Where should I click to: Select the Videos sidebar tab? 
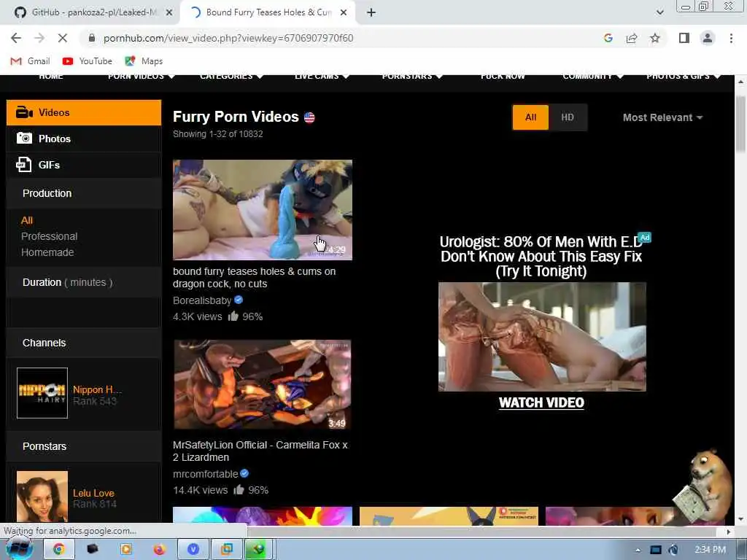click(x=84, y=112)
